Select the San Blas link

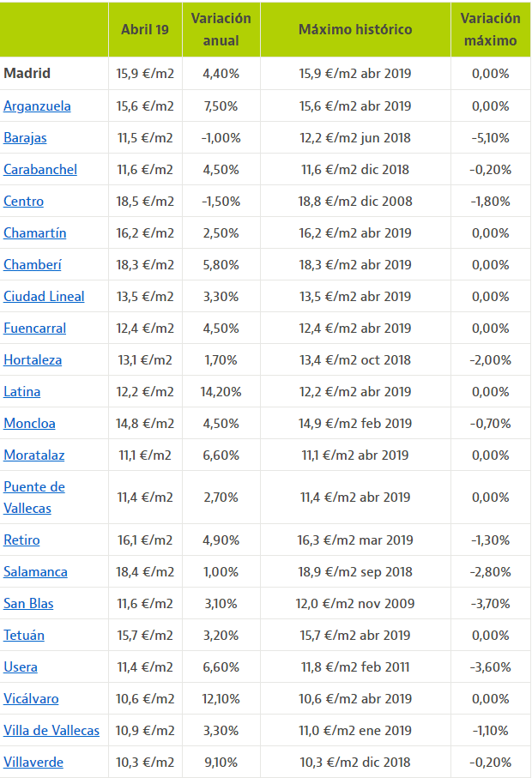click(x=28, y=604)
